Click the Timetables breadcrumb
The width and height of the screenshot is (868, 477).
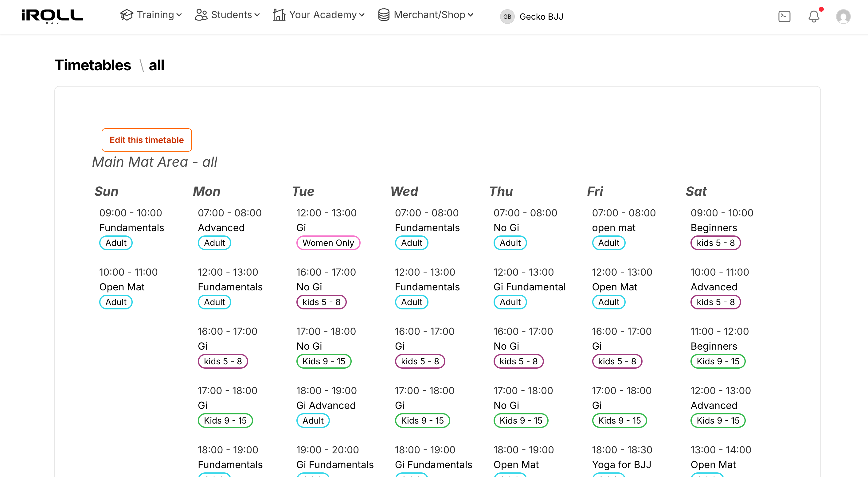pos(93,65)
